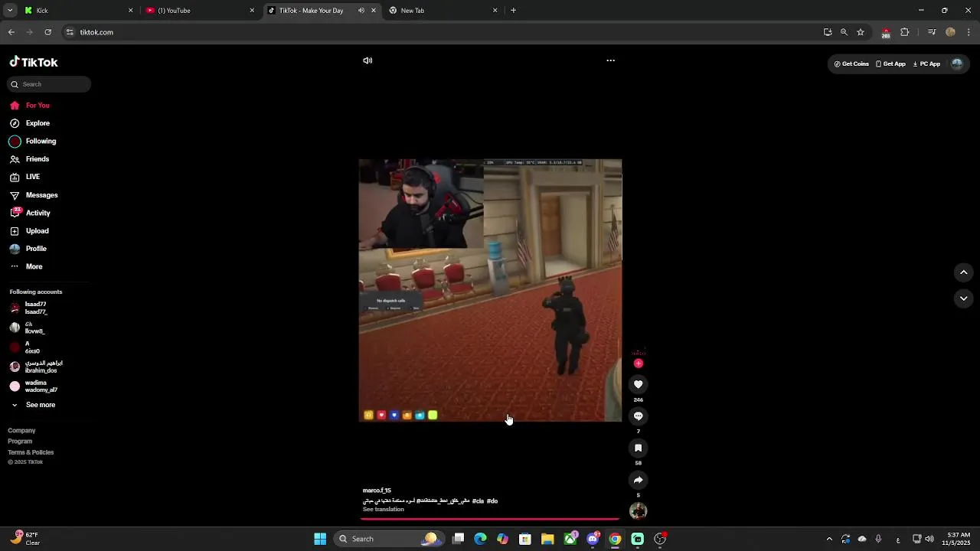Seek on the video progress bar

point(490,519)
